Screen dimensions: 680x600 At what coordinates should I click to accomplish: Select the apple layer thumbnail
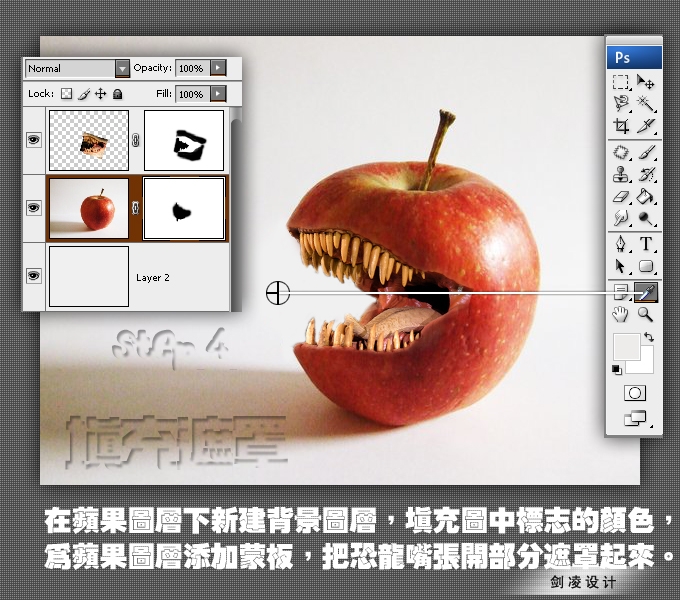tap(89, 208)
